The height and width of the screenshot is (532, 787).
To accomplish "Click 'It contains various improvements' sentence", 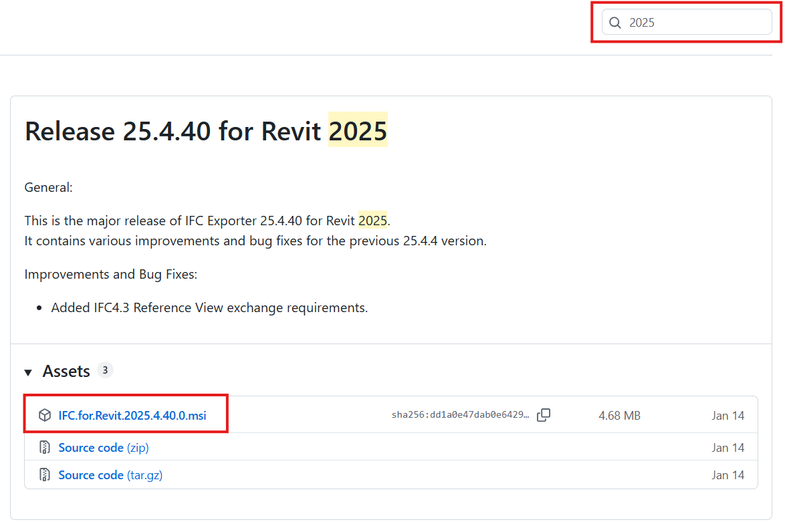I will [255, 241].
